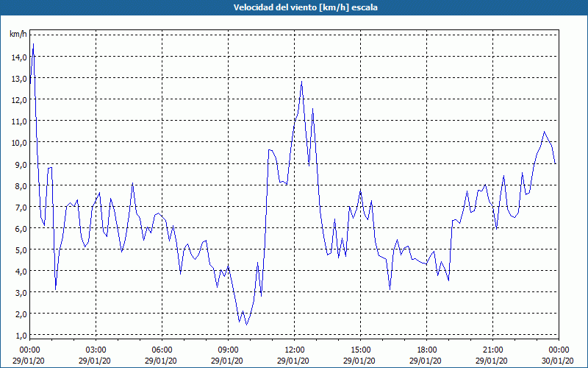Image resolution: width=588 pixels, height=368 pixels.
Task: Select the "14,0" y-axis value
Action: pos(19,57)
